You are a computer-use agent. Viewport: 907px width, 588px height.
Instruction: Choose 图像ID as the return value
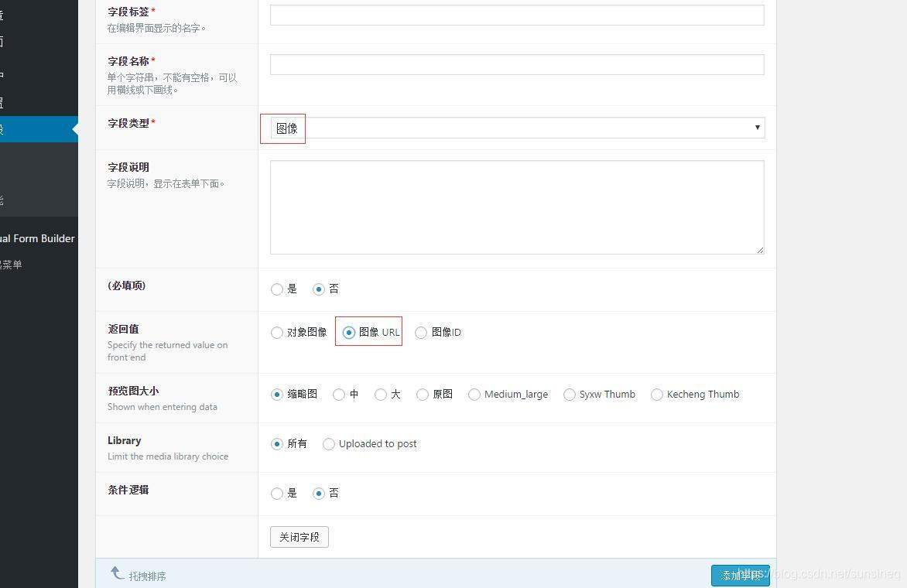pyautogui.click(x=421, y=332)
